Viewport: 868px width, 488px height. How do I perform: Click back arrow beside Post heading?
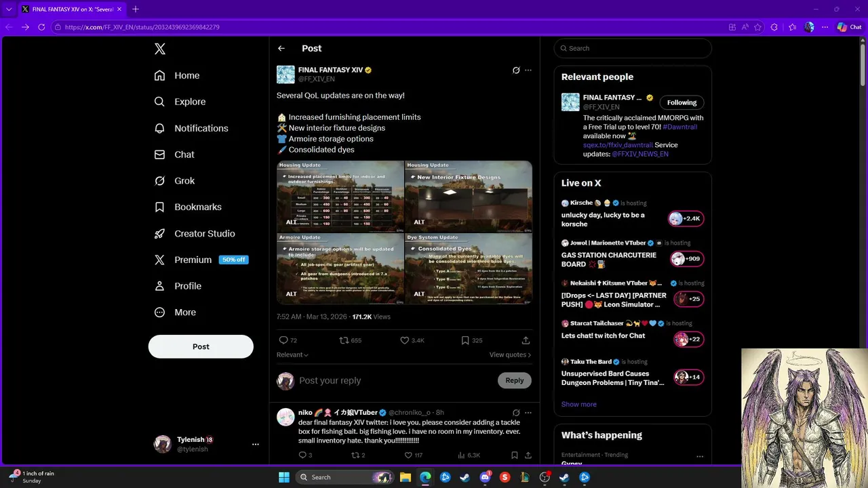point(281,48)
